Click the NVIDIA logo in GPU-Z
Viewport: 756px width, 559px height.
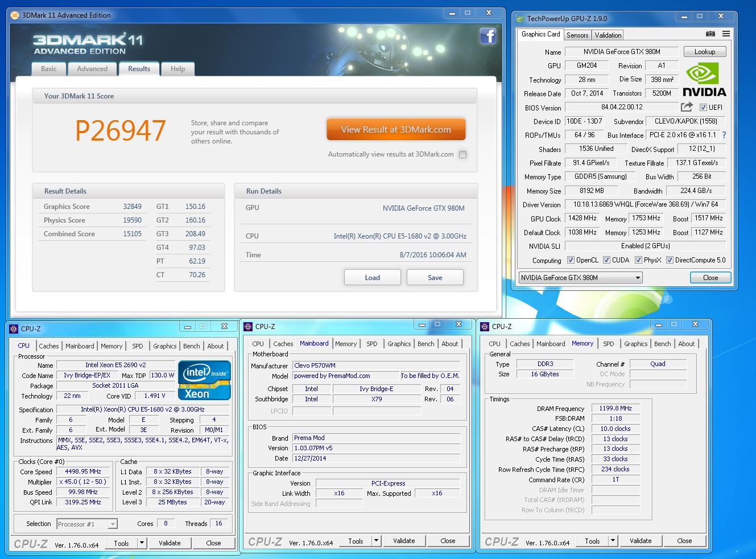[704, 80]
